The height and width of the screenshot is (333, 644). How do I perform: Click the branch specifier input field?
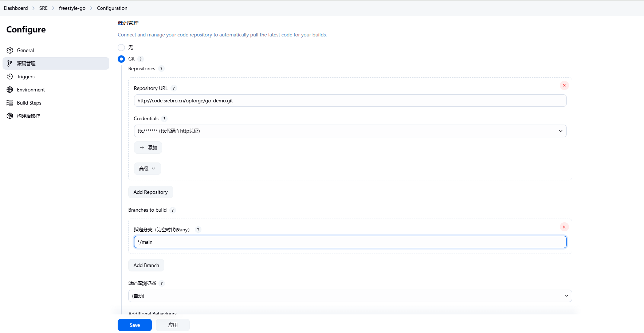pyautogui.click(x=350, y=242)
